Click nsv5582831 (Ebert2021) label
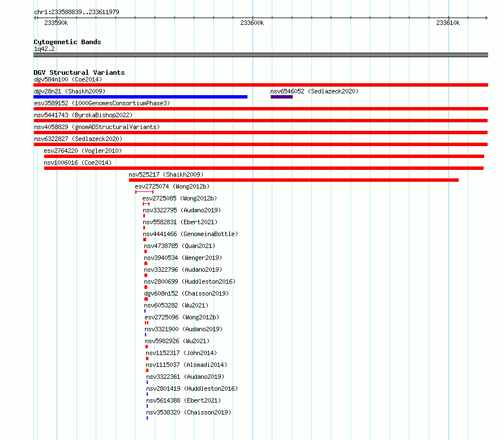The height and width of the screenshot is (440, 504). click(x=180, y=222)
